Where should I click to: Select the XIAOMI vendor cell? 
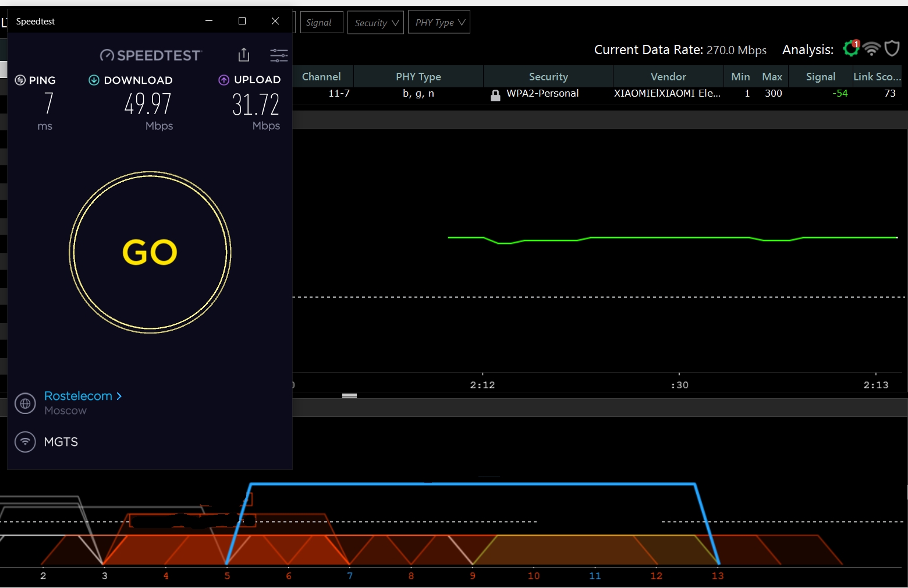tap(667, 93)
